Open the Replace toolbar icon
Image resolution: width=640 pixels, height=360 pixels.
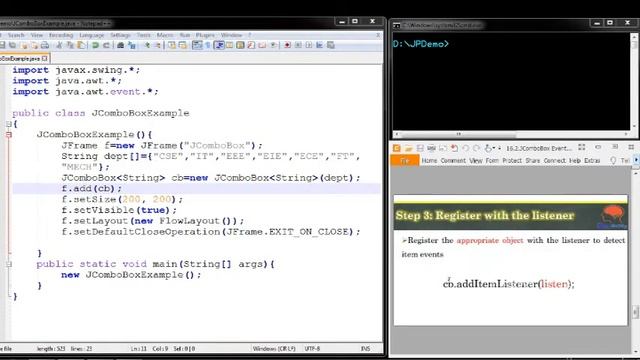point(132,45)
